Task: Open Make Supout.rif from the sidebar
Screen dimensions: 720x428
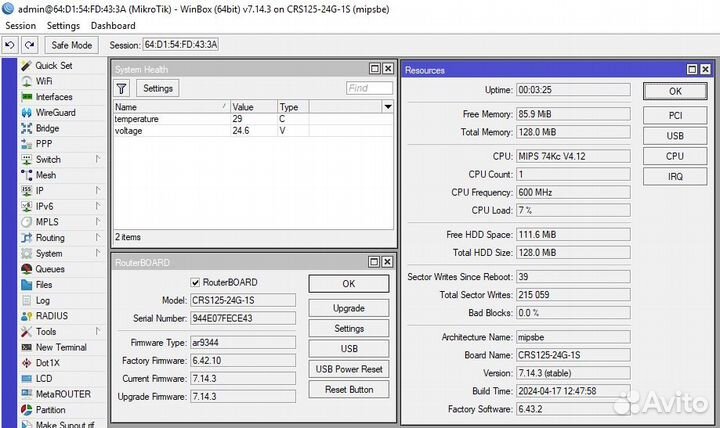Action: [x=64, y=423]
